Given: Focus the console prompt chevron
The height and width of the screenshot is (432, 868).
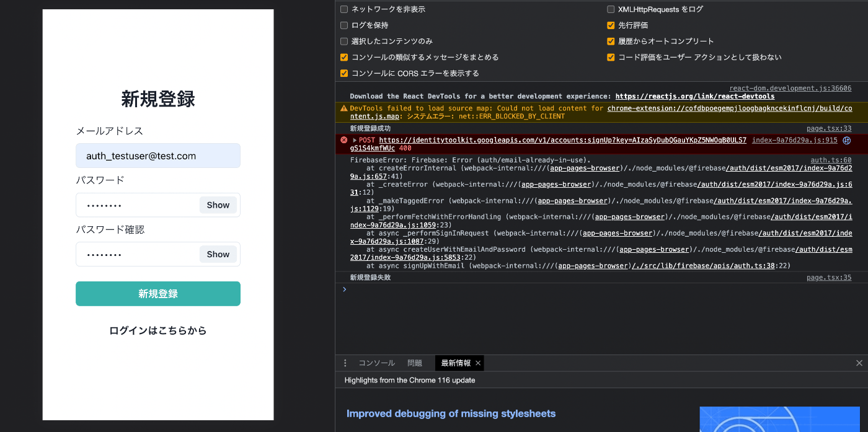Looking at the screenshot, I should 345,289.
